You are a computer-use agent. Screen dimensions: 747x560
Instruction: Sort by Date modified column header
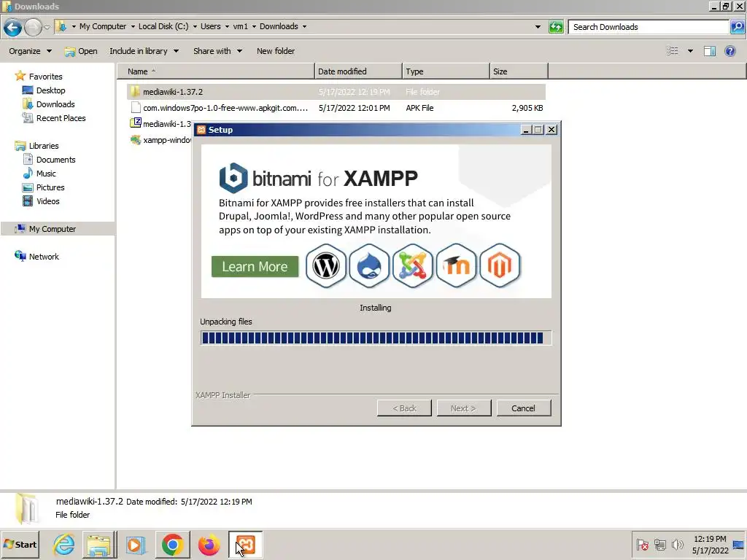358,71
